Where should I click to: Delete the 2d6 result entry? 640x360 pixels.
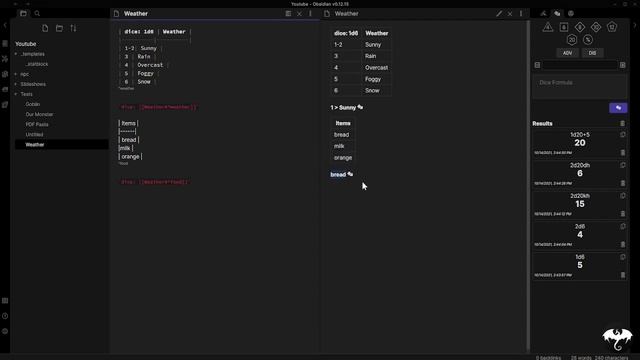click(623, 244)
